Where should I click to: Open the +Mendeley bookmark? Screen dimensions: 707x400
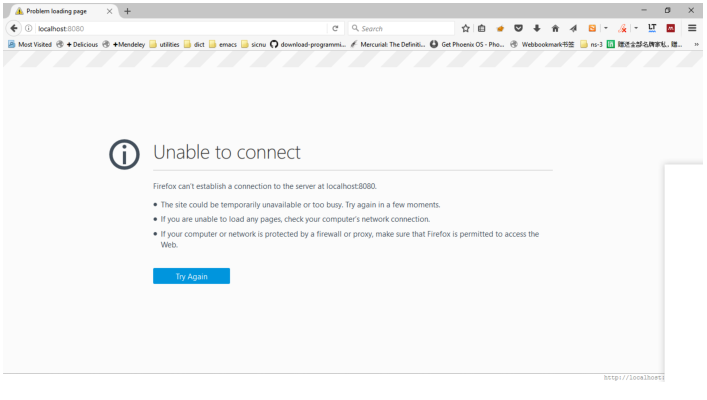tap(124, 44)
